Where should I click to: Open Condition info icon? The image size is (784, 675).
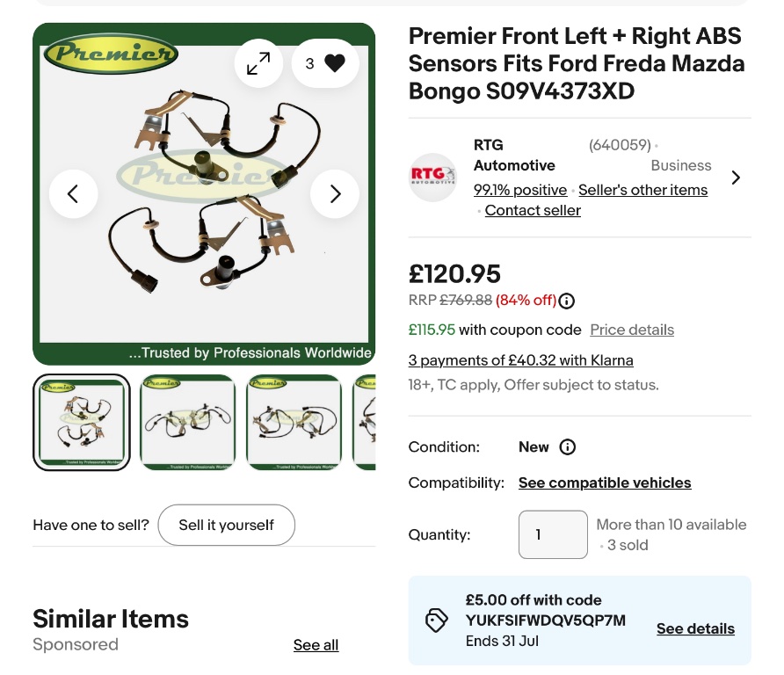tap(568, 447)
